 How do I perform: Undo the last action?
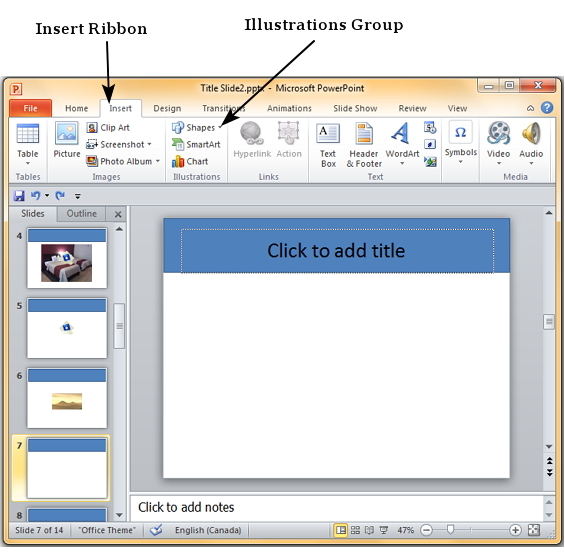coord(35,196)
